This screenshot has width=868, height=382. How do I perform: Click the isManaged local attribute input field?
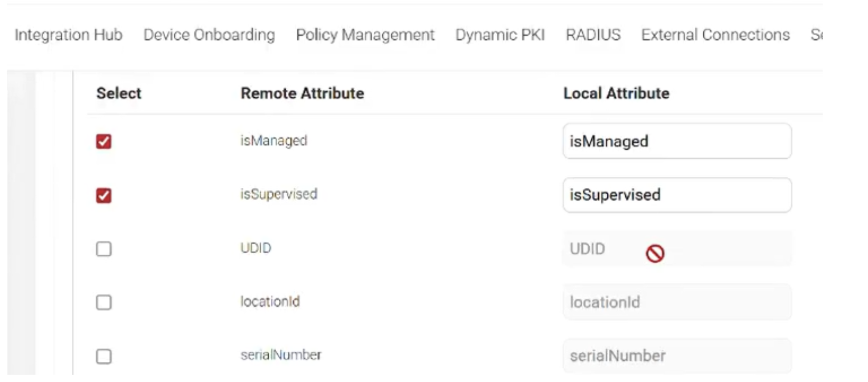coord(676,141)
